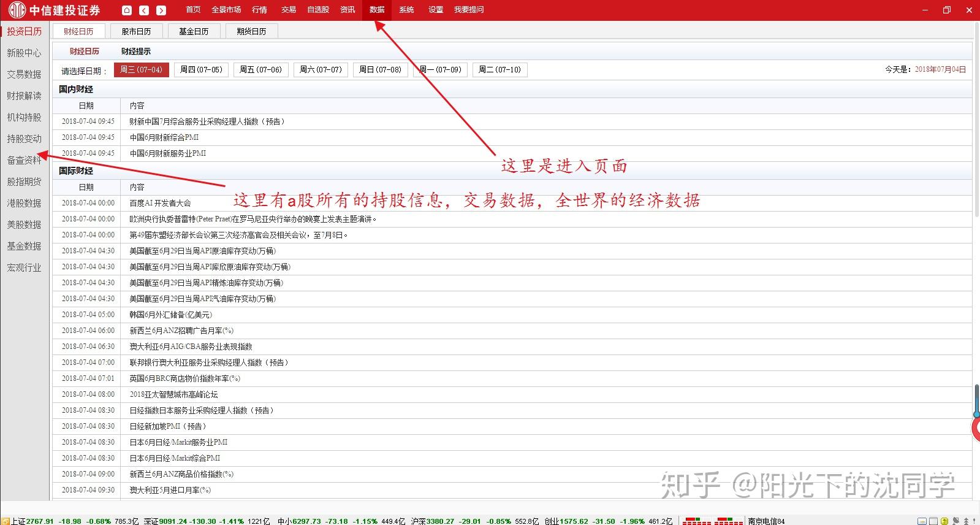Go back with the left arrow icon
Viewport: 980px width, 525px height.
click(x=144, y=10)
